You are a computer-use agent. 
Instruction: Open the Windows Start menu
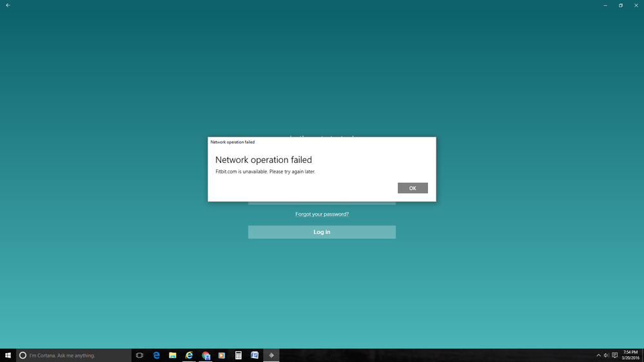pyautogui.click(x=8, y=356)
